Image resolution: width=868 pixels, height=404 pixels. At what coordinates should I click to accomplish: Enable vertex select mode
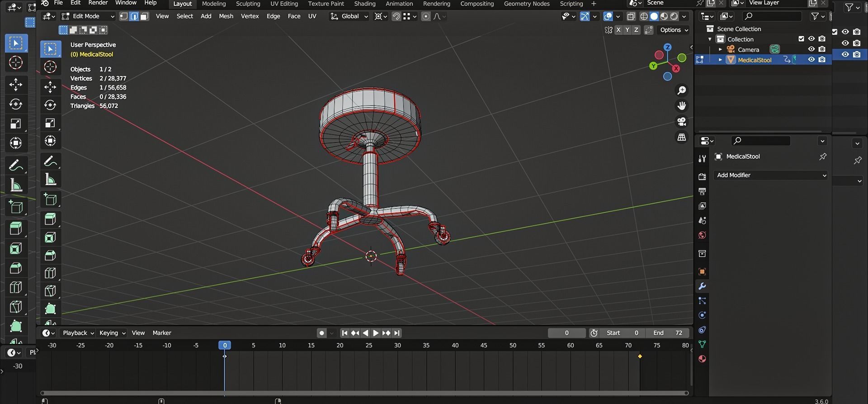pyautogui.click(x=124, y=16)
